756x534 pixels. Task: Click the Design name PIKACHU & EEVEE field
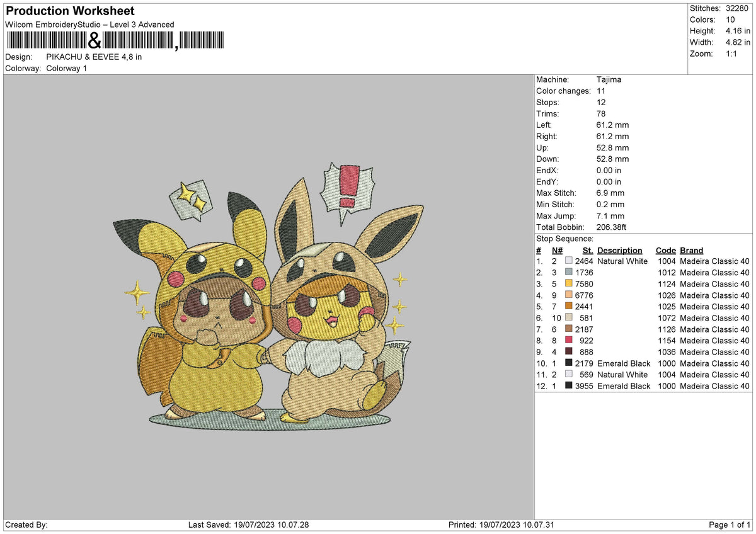pyautogui.click(x=94, y=56)
